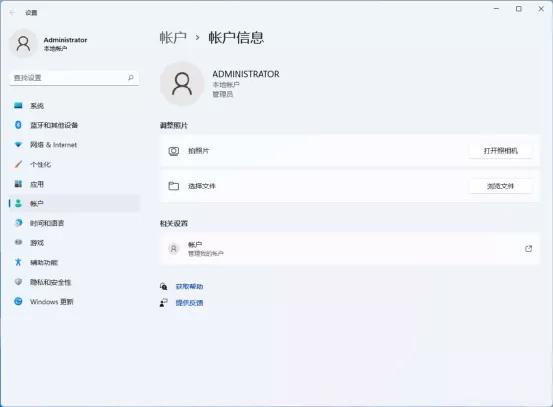Select the 时间和语言 globe icon
This screenshot has width=553, height=407.
(x=18, y=223)
